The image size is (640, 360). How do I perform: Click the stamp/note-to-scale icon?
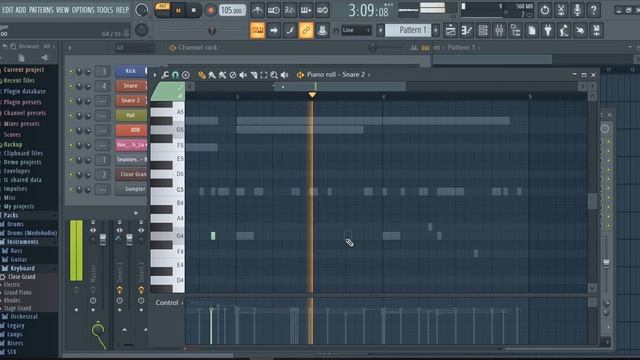pos(322,30)
